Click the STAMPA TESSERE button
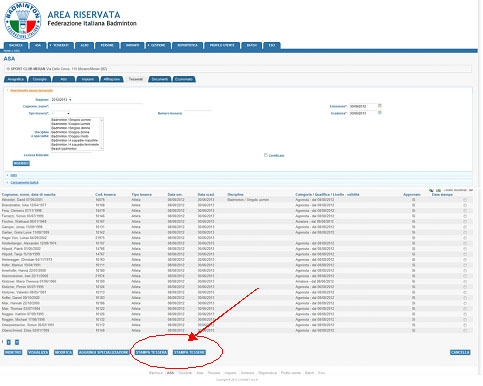The width and height of the screenshot is (483, 386). pos(189,352)
